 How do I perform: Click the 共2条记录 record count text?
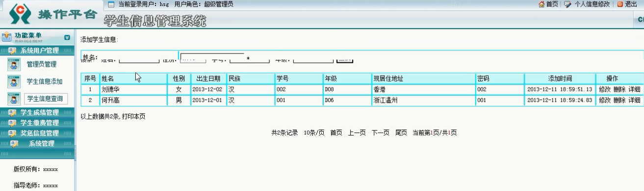[x=284, y=133]
